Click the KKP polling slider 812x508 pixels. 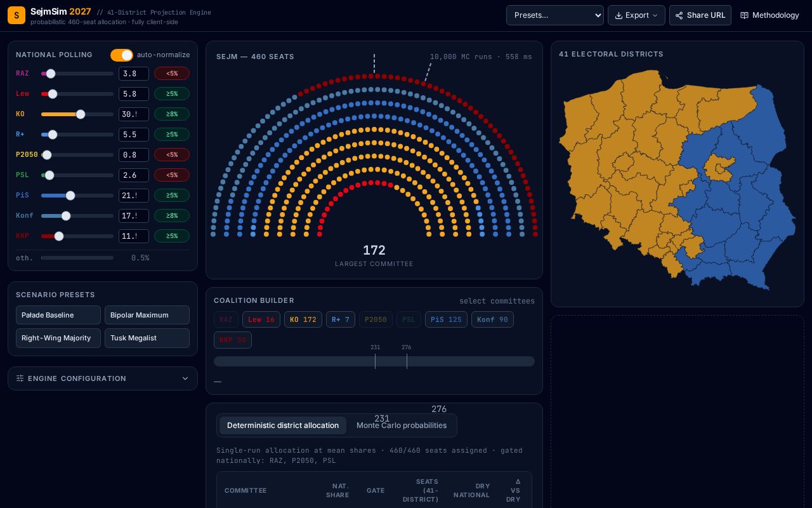tap(77, 236)
